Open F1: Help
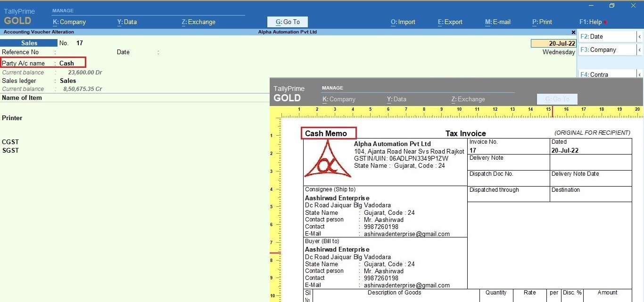This screenshot has width=644, height=302. (x=592, y=22)
